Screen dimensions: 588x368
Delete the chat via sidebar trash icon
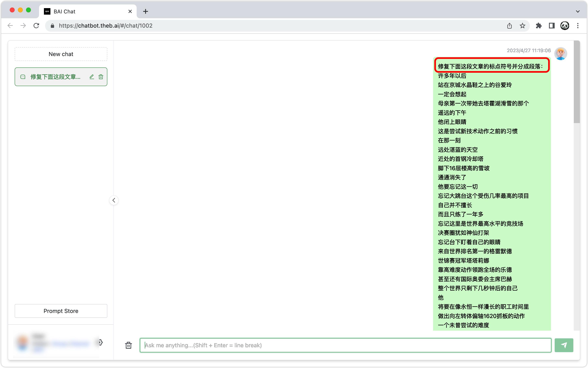101,77
